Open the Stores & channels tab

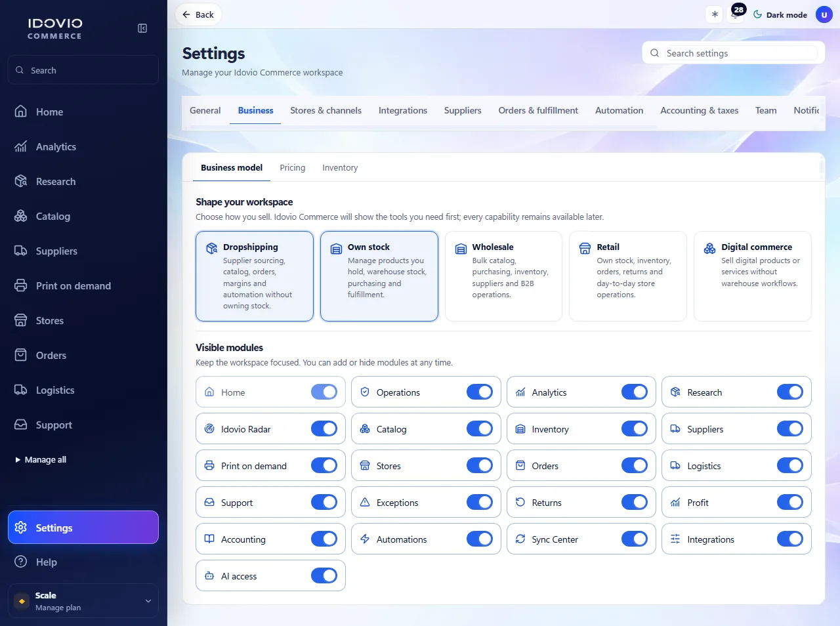click(326, 110)
